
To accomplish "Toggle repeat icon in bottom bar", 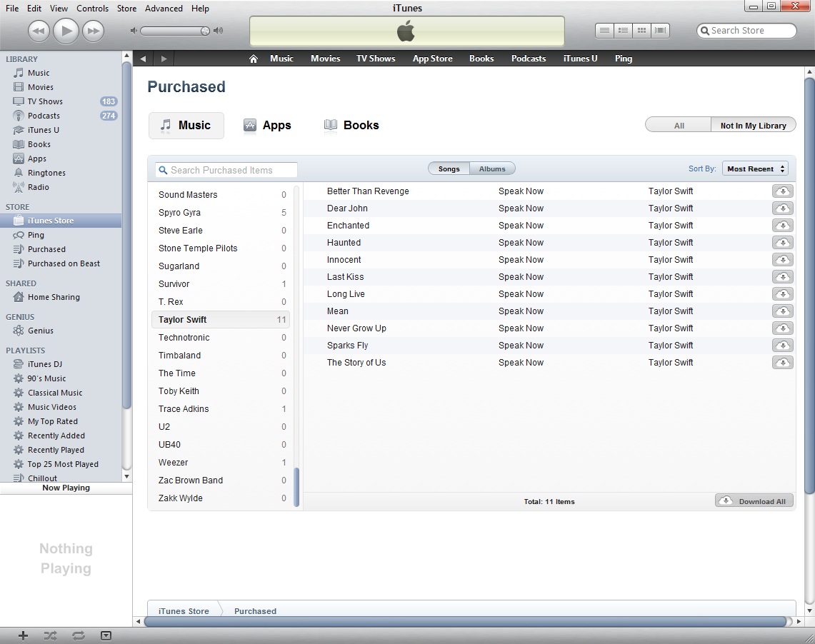I will (79, 635).
